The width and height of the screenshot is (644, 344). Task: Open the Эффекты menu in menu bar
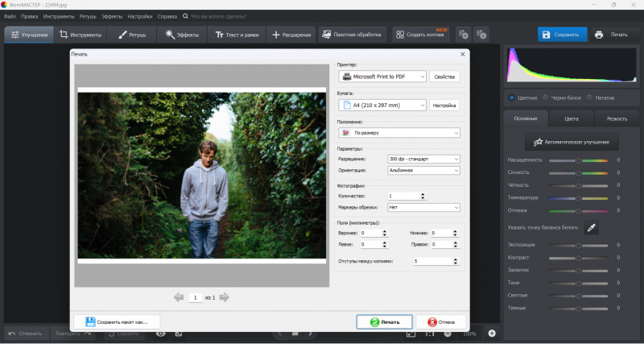tap(112, 16)
